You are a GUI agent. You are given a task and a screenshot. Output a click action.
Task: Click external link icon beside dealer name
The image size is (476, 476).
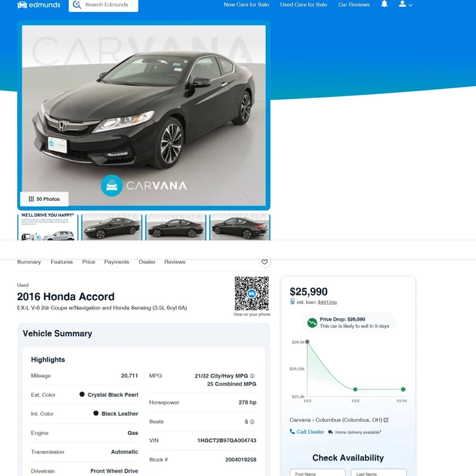pyautogui.click(x=386, y=420)
